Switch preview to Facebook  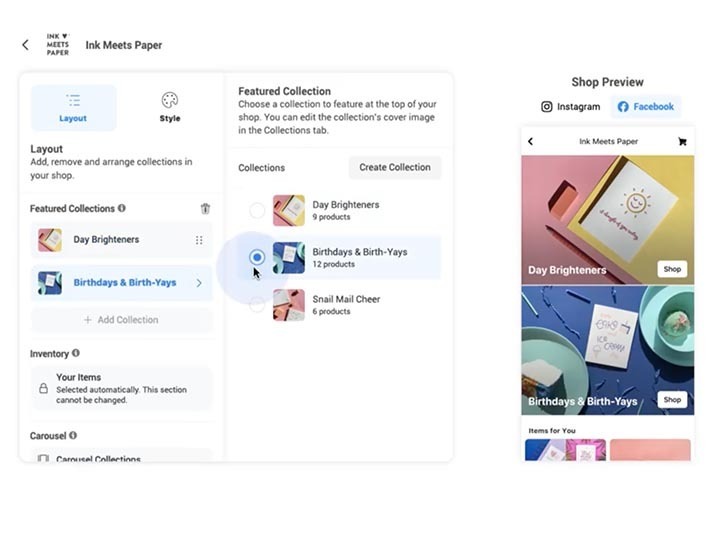[646, 107]
